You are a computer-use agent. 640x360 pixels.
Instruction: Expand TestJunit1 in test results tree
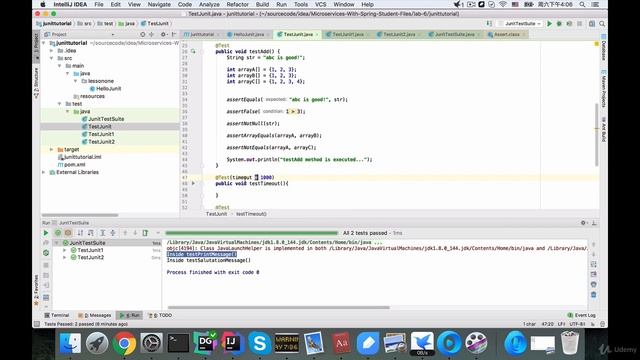tap(64, 250)
